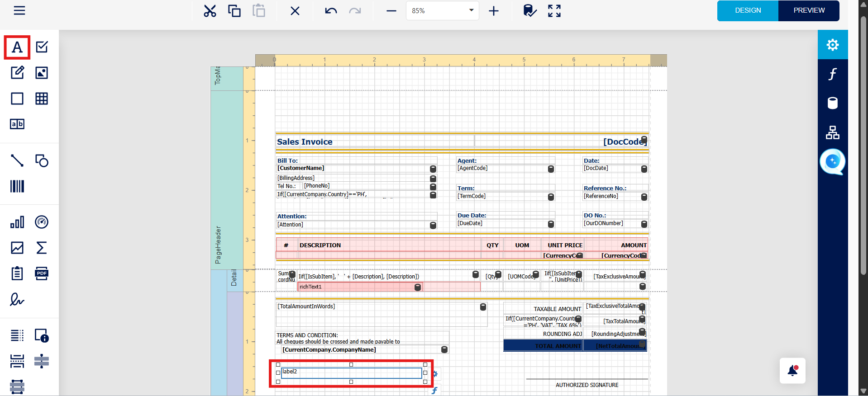Open the hamburger menu
This screenshot has height=396, width=868.
pyautogui.click(x=19, y=10)
